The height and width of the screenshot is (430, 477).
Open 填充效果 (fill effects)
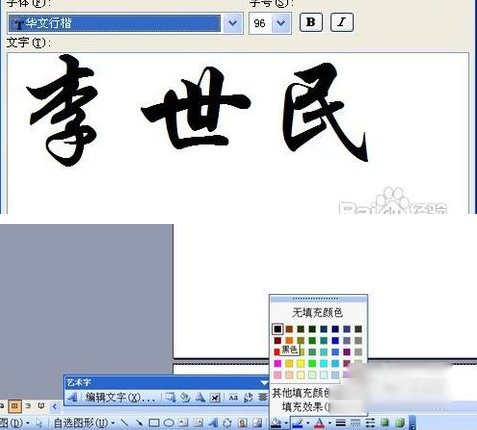coord(305,407)
